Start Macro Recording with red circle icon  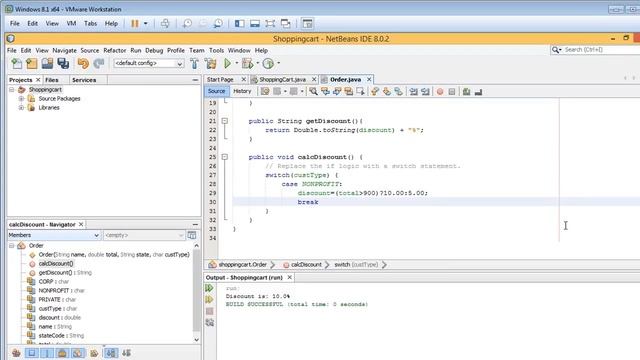click(x=440, y=91)
